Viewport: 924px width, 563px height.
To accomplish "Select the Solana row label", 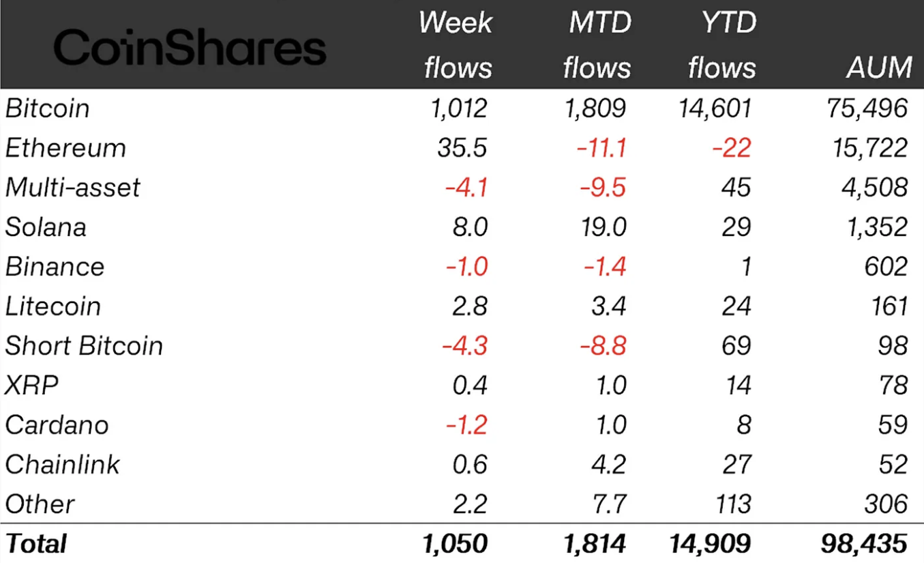I will pos(46,227).
